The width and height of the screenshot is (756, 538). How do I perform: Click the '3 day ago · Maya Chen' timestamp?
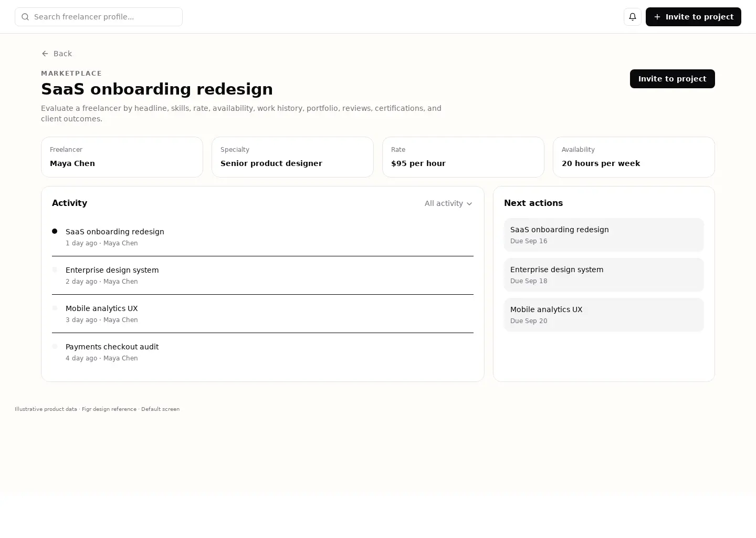click(102, 320)
